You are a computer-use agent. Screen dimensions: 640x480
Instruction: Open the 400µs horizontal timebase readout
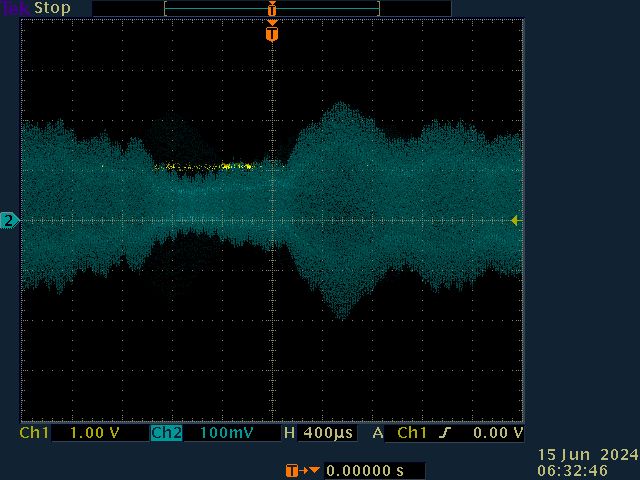(329, 434)
